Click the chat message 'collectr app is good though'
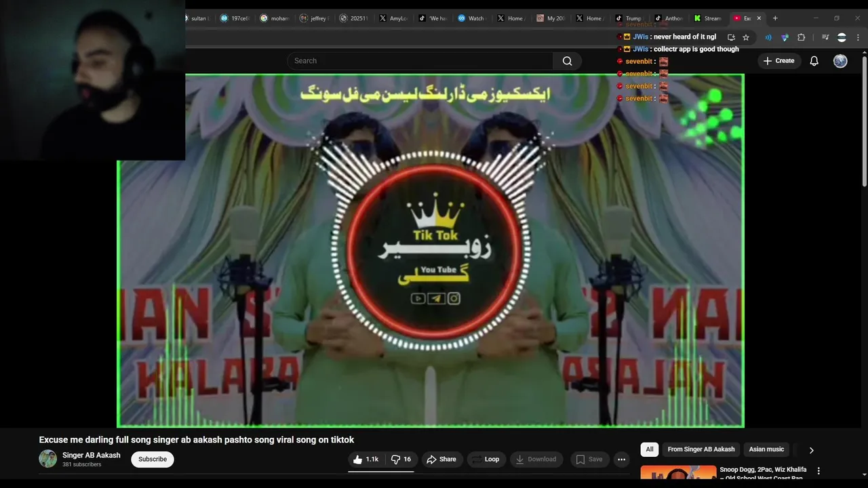This screenshot has height=488, width=868. click(696, 49)
